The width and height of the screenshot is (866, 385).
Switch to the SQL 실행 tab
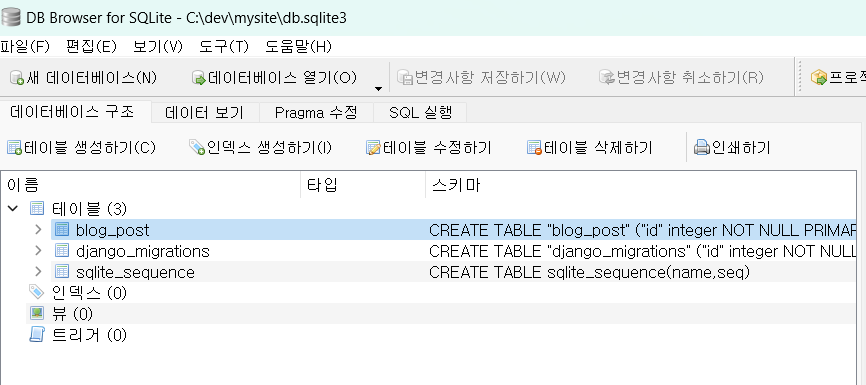(x=420, y=113)
